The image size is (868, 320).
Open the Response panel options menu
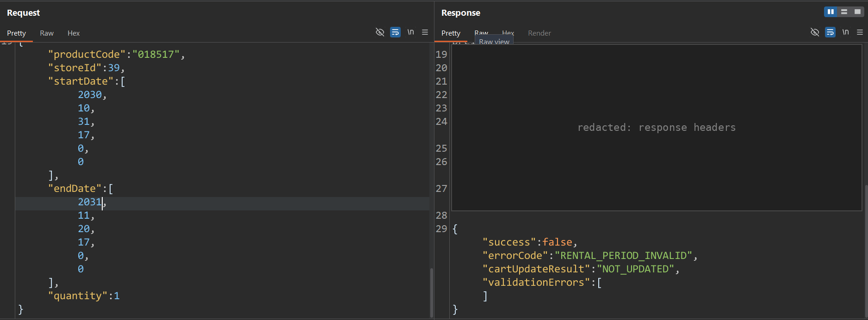point(860,32)
